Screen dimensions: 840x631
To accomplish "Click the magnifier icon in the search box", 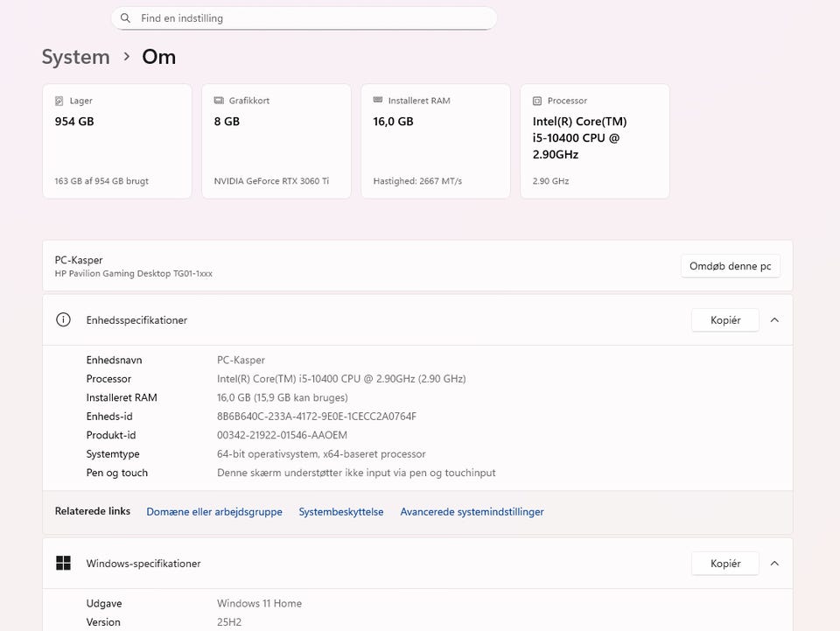I will coord(126,18).
